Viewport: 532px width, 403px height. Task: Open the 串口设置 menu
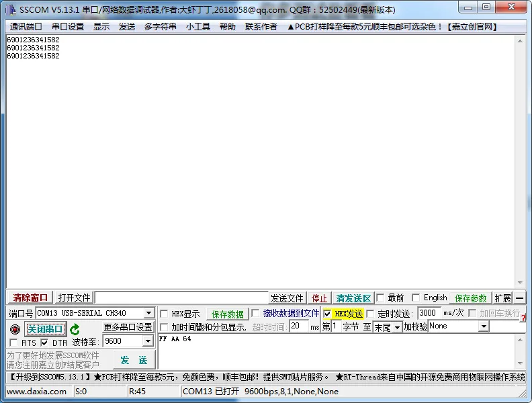(x=68, y=27)
